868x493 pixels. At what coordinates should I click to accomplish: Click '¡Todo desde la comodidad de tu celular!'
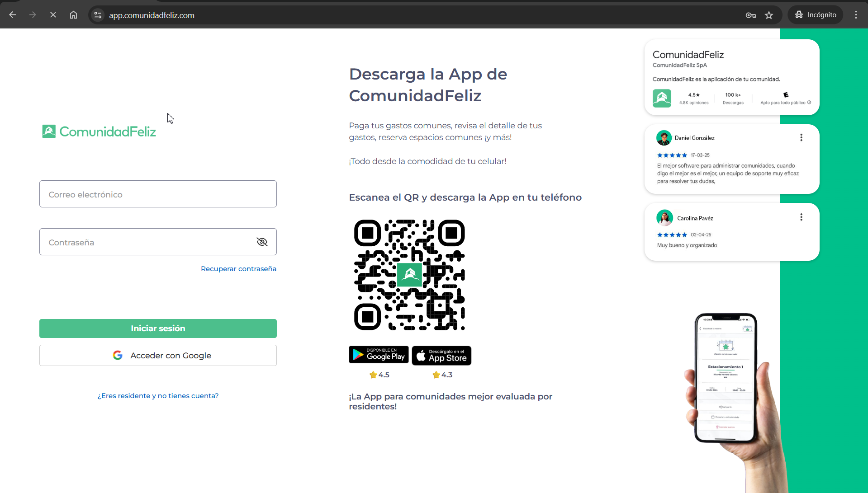coord(427,161)
